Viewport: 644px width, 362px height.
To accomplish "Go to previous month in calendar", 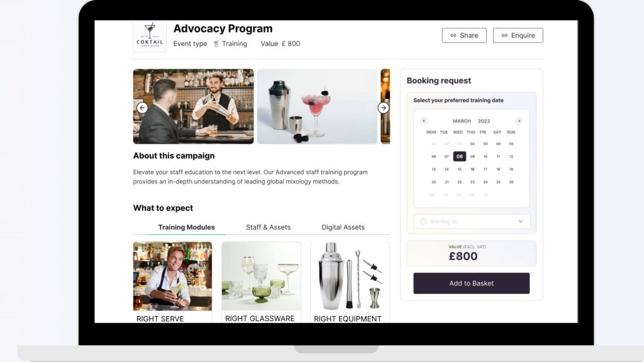I will click(425, 121).
